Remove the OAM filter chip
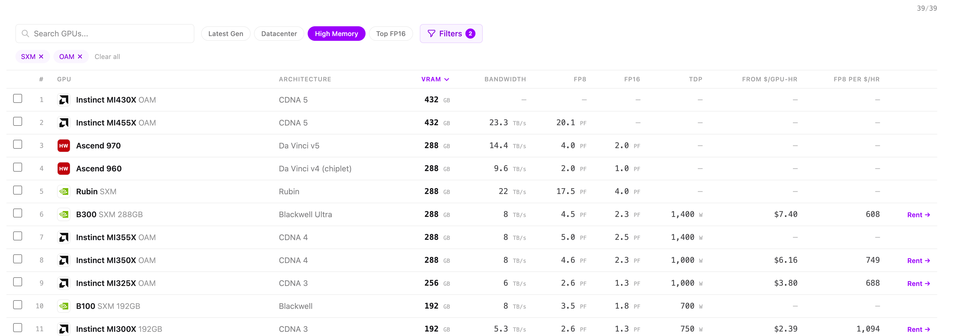Image resolution: width=980 pixels, height=336 pixels. (80, 57)
